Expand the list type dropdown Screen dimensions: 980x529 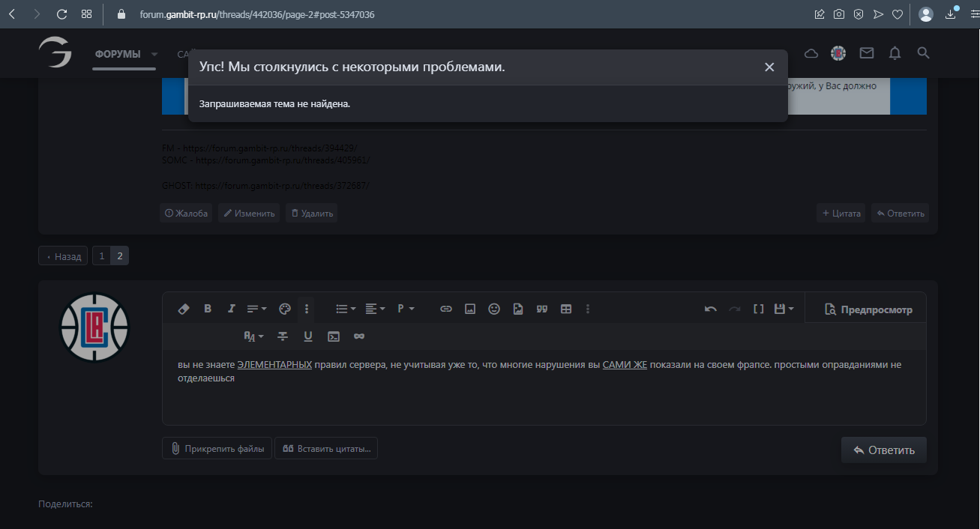[346, 309]
